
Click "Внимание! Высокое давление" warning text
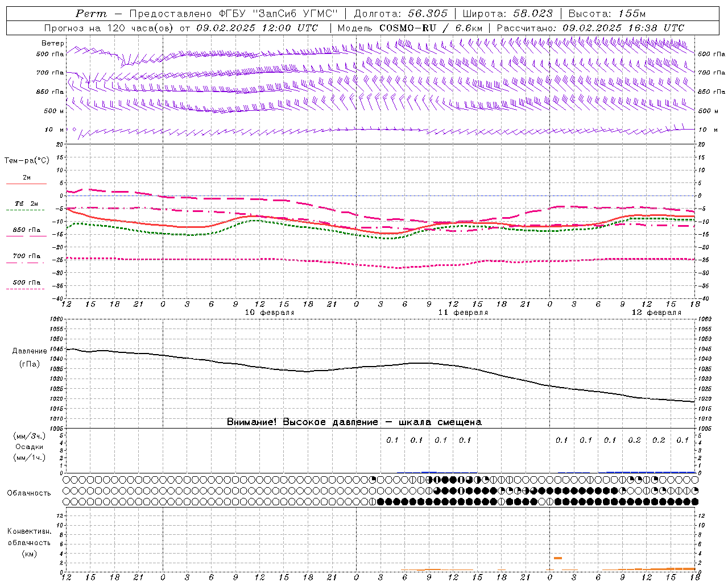pyautogui.click(x=302, y=422)
